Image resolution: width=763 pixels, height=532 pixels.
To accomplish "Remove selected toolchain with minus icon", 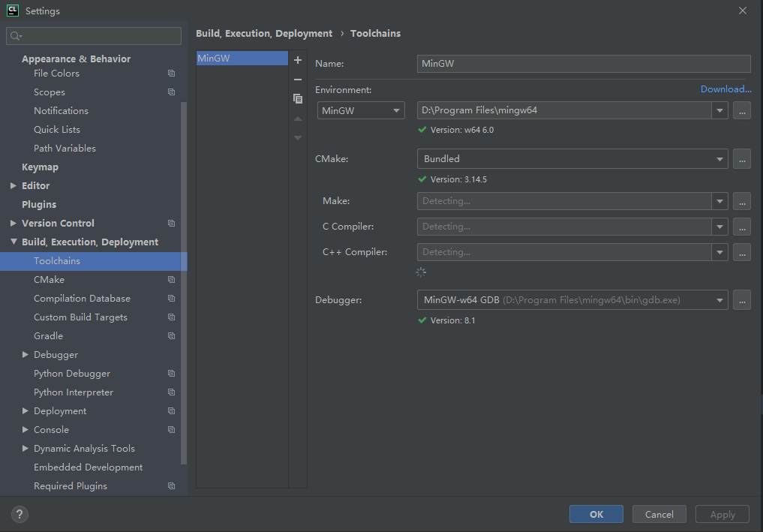I will (x=298, y=80).
